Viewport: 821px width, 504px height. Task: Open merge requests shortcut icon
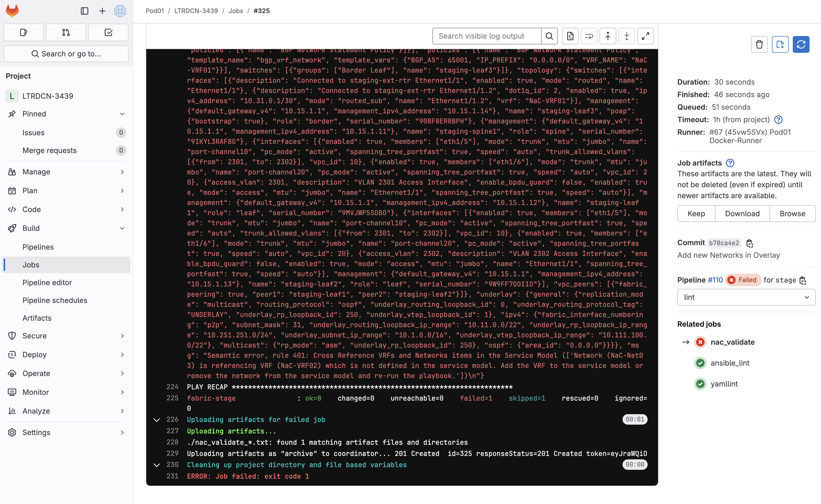(x=66, y=32)
